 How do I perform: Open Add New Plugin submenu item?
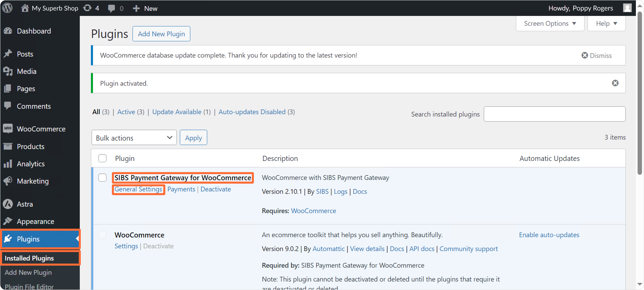pyautogui.click(x=28, y=272)
